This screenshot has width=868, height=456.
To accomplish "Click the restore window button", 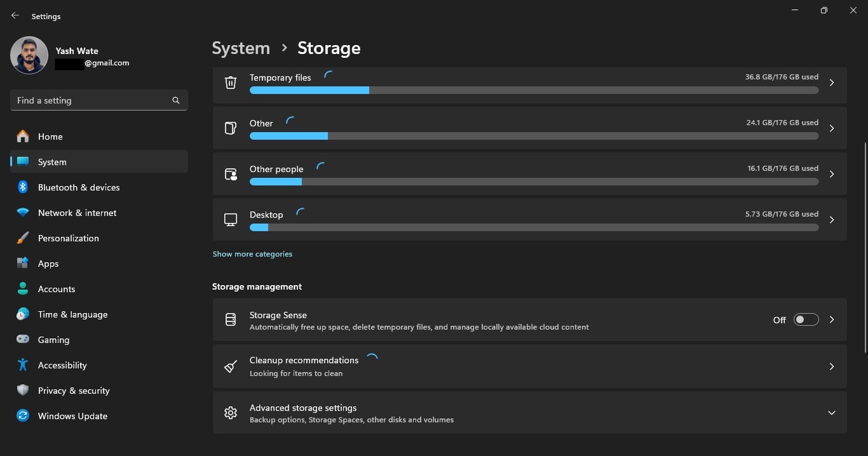I will [824, 10].
